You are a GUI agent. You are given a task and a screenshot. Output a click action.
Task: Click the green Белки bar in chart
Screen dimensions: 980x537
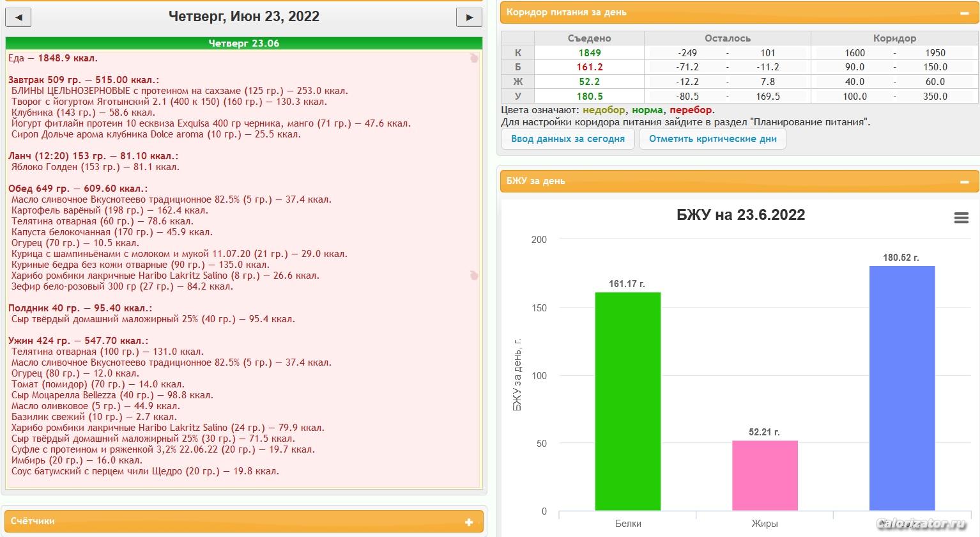[627, 401]
